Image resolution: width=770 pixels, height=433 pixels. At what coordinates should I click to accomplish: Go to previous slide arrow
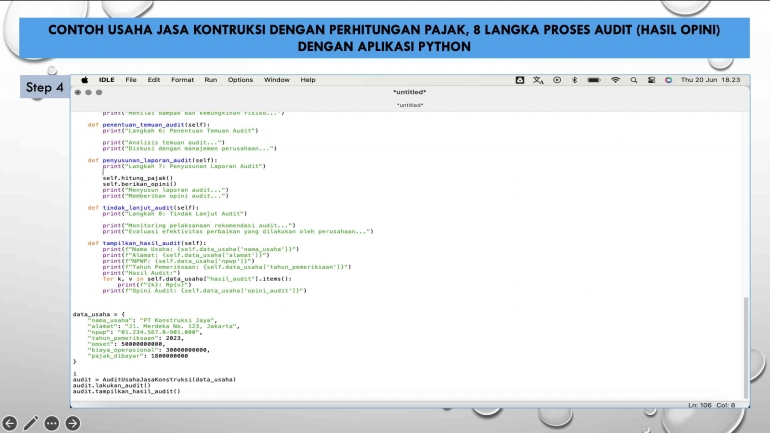pyautogui.click(x=10, y=423)
